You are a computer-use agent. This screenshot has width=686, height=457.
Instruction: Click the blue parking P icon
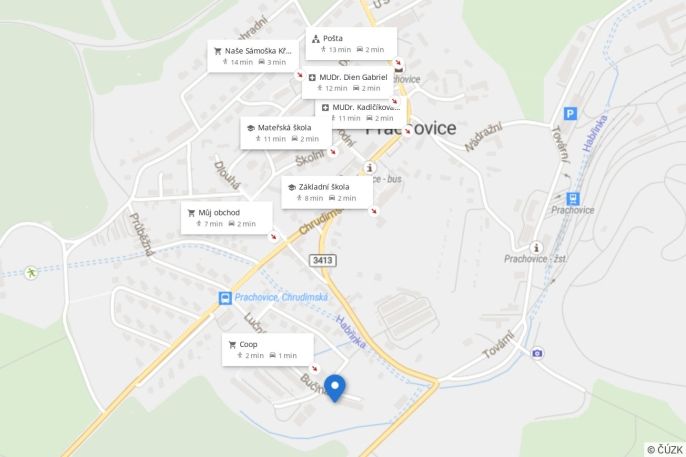point(570,114)
